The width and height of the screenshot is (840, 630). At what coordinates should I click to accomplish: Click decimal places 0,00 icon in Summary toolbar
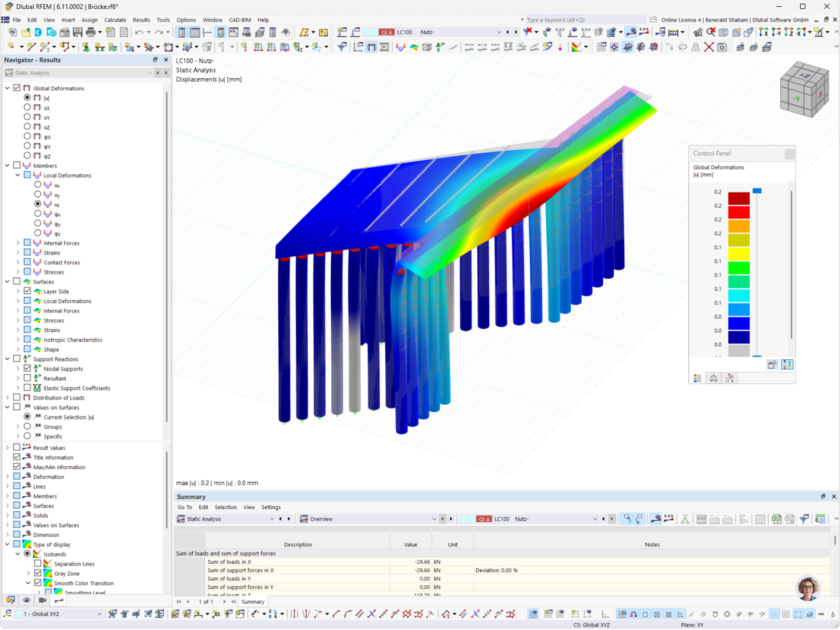tap(820, 519)
